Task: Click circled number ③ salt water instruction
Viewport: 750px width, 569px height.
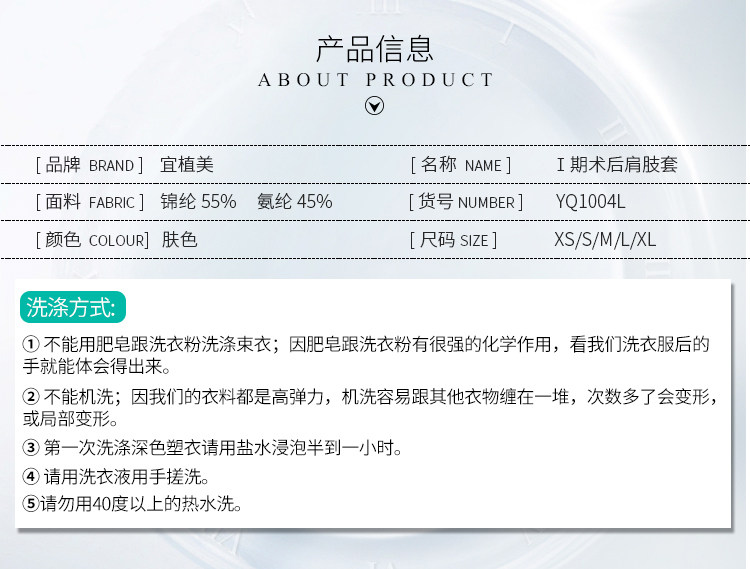Action: (212, 448)
